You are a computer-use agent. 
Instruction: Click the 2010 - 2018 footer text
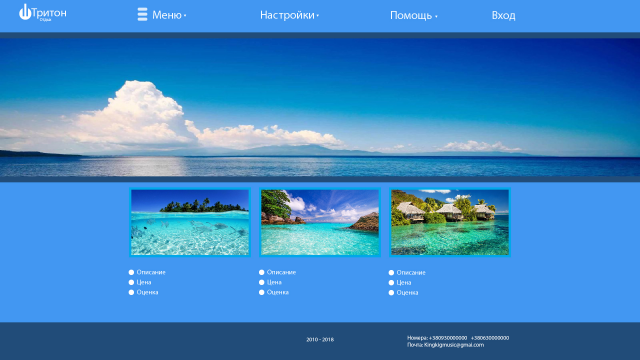(x=320, y=340)
